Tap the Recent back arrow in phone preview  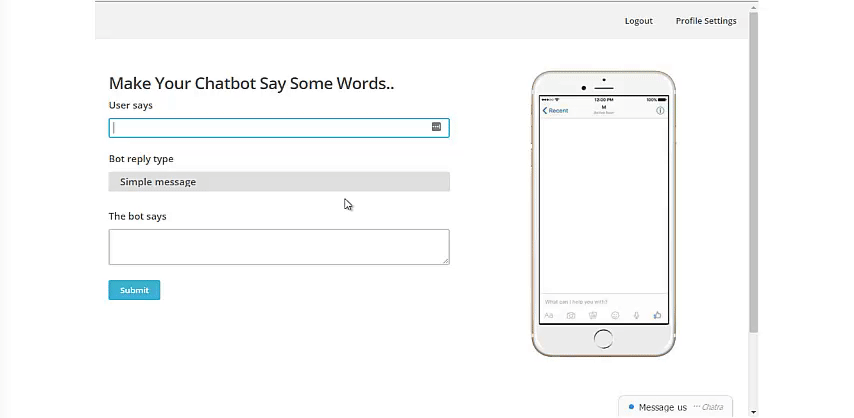(555, 111)
